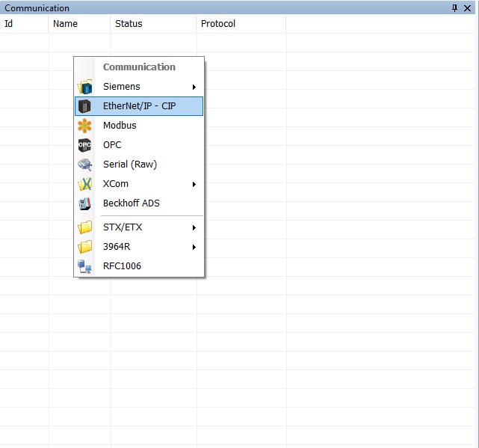
Task: Expand the Siemens submenu arrow
Action: pos(194,88)
